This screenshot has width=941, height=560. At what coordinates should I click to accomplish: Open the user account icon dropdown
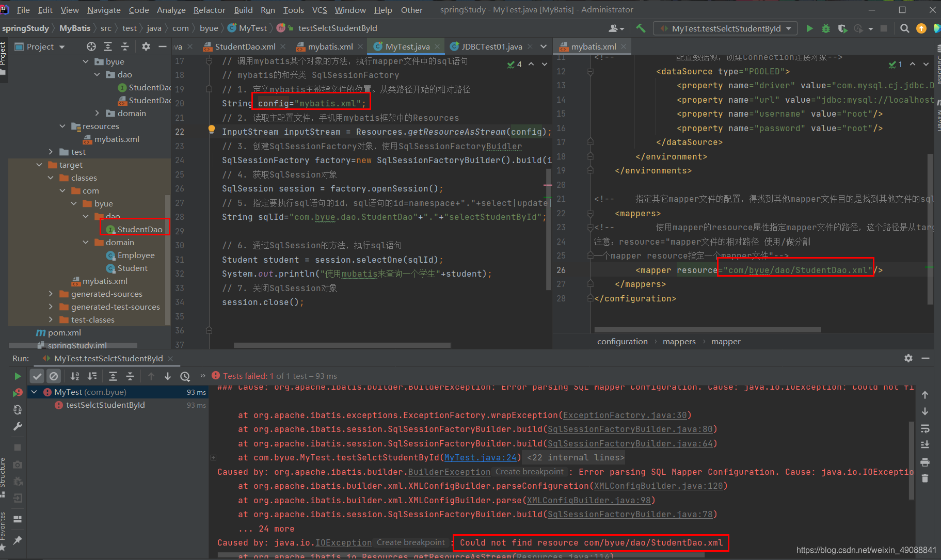coord(616,28)
